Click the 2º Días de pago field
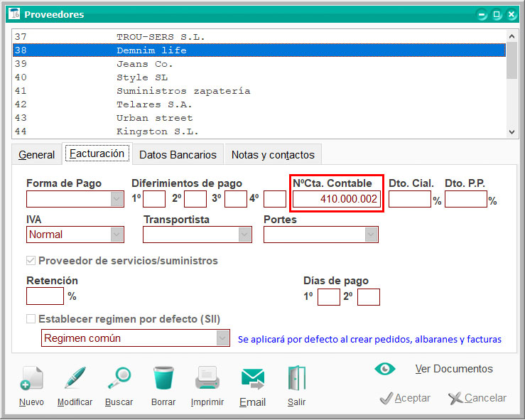This screenshot has height=420, width=525. pos(369,297)
